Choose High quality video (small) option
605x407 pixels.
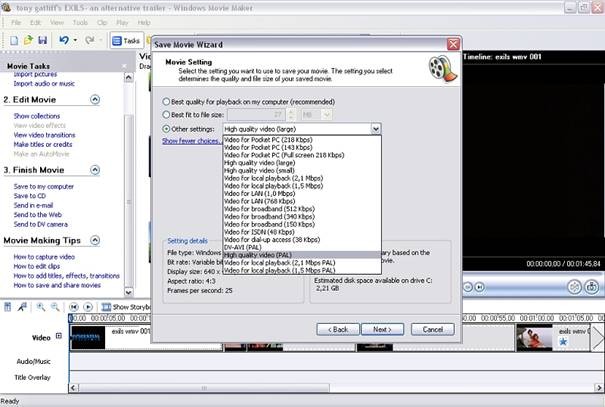(x=302, y=171)
